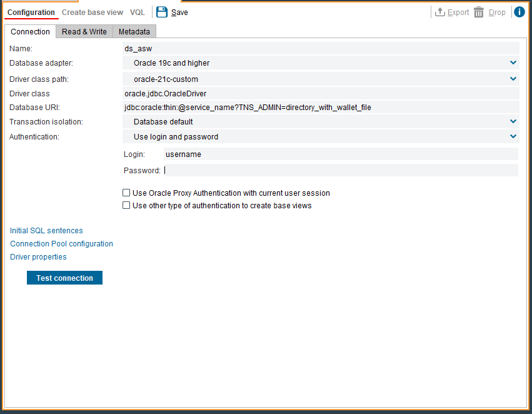Click the Export upload icon

(x=439, y=12)
